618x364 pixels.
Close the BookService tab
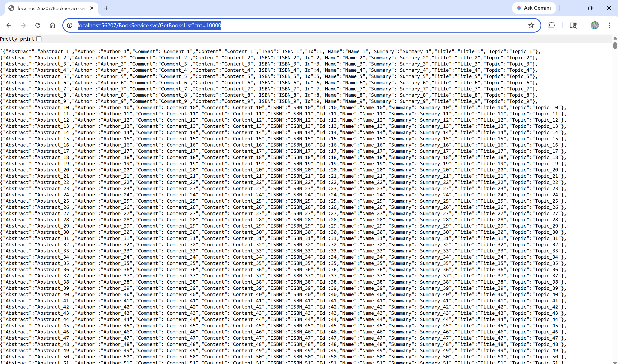click(92, 8)
